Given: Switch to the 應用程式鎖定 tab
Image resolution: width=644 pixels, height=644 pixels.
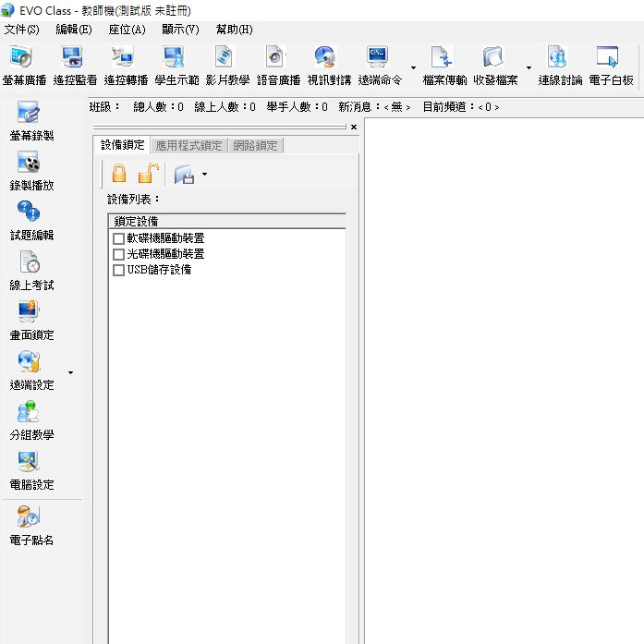Looking at the screenshot, I should pos(188,145).
